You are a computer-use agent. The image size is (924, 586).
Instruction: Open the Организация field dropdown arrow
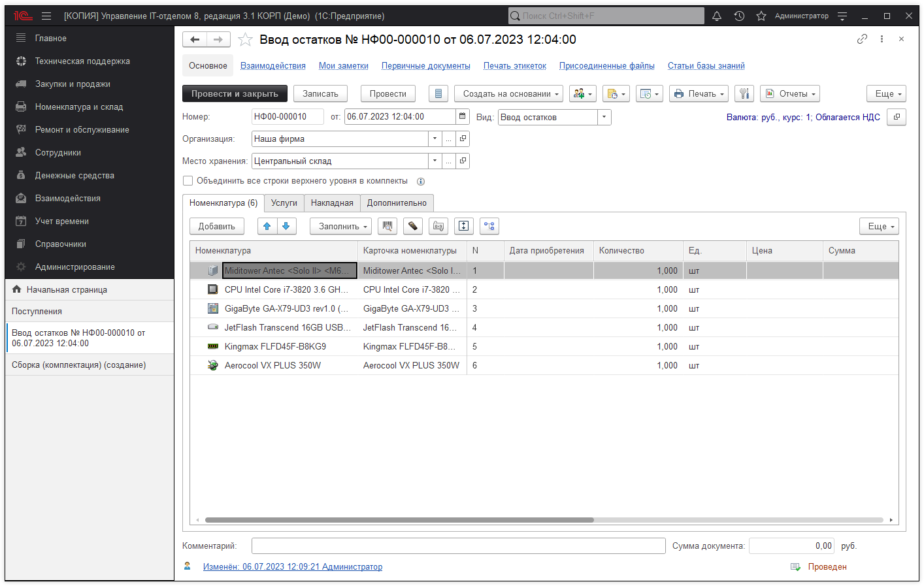(x=435, y=138)
